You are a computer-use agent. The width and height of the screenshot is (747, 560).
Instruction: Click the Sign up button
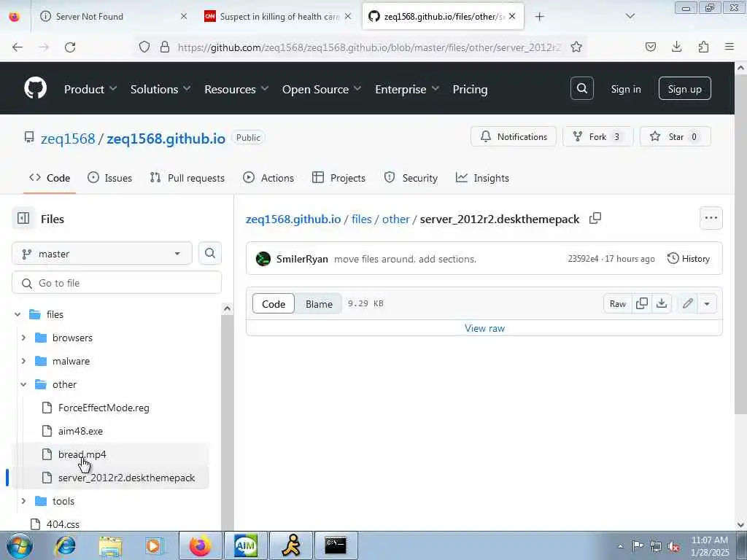tap(684, 88)
